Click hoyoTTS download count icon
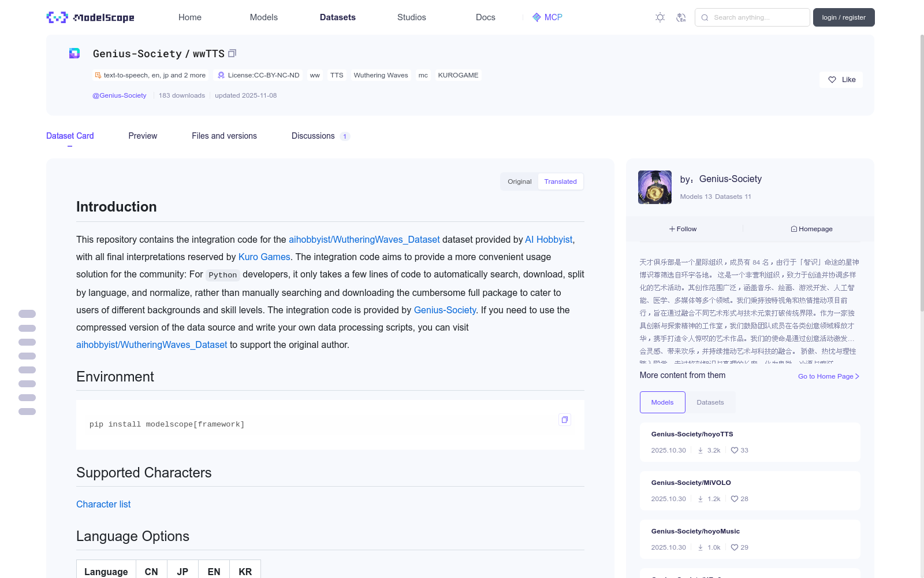Screen dimensions: 924x578 pyautogui.click(x=701, y=450)
